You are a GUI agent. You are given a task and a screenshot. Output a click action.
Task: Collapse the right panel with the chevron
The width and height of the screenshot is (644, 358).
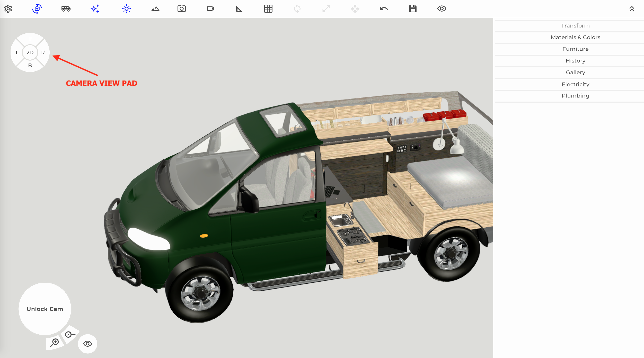point(632,8)
